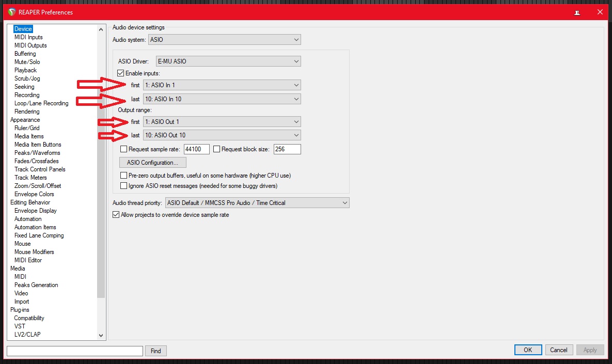The image size is (612, 364).
Task: Click the block size field showing 256
Action: (x=287, y=149)
